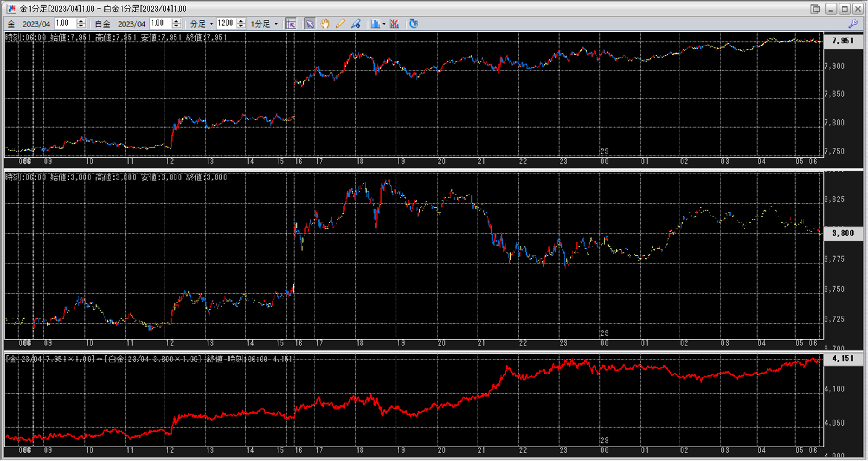Click the delete indicators icon

[x=394, y=24]
